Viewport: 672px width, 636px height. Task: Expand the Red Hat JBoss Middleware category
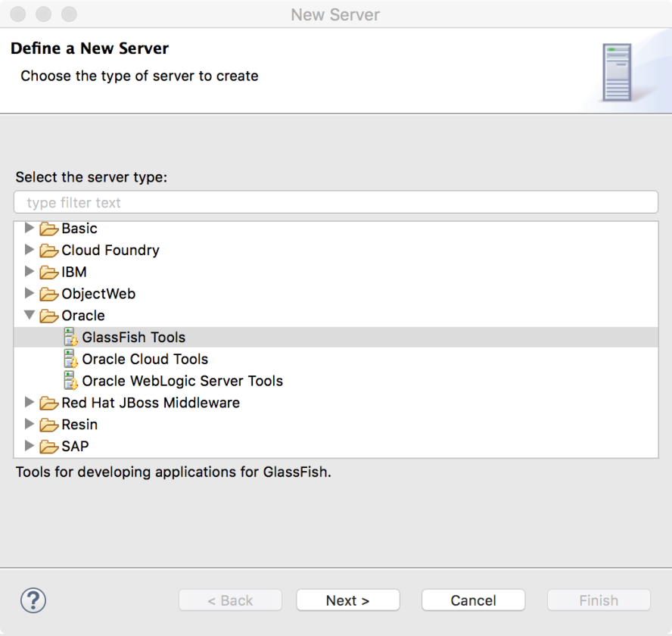click(x=30, y=403)
